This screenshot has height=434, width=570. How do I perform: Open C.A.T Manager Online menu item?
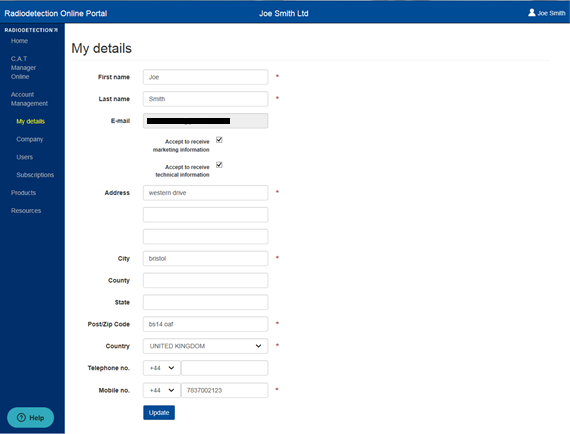23,68
